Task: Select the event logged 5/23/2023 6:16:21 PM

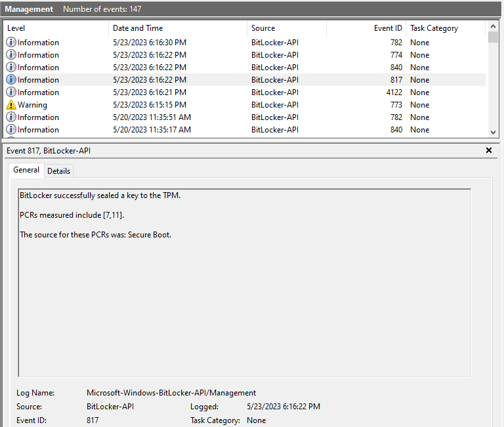Action: [x=245, y=92]
